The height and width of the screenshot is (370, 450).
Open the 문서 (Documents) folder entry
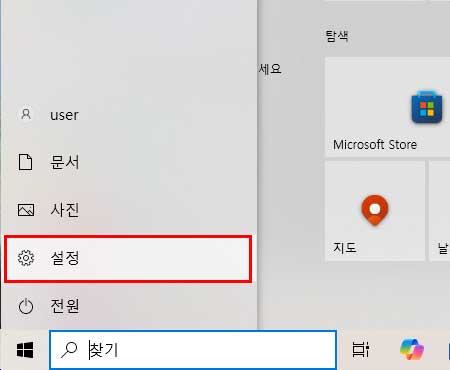[128, 162]
